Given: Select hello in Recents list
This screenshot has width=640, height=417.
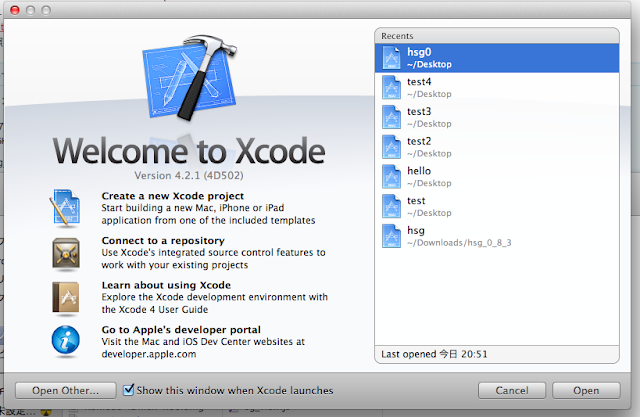Looking at the screenshot, I should [x=497, y=177].
